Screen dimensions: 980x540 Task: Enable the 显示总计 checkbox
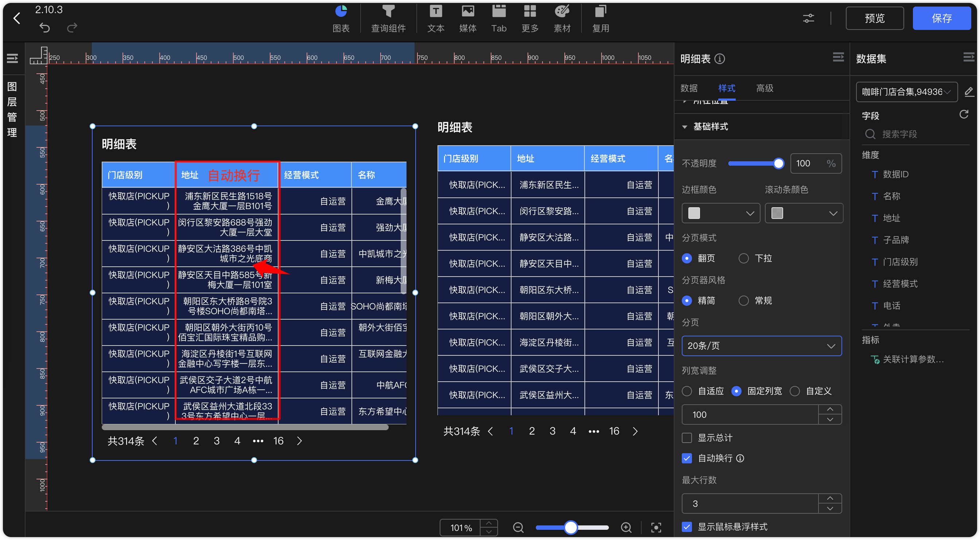coord(687,438)
